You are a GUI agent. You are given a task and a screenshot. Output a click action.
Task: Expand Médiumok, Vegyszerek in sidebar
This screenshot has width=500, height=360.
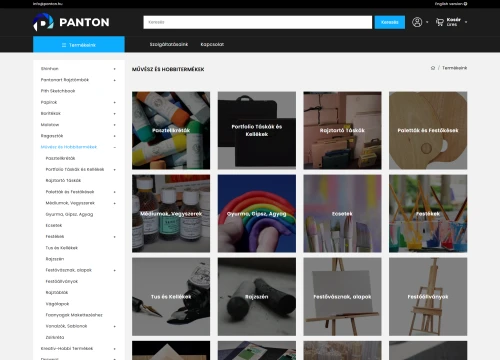click(x=114, y=203)
